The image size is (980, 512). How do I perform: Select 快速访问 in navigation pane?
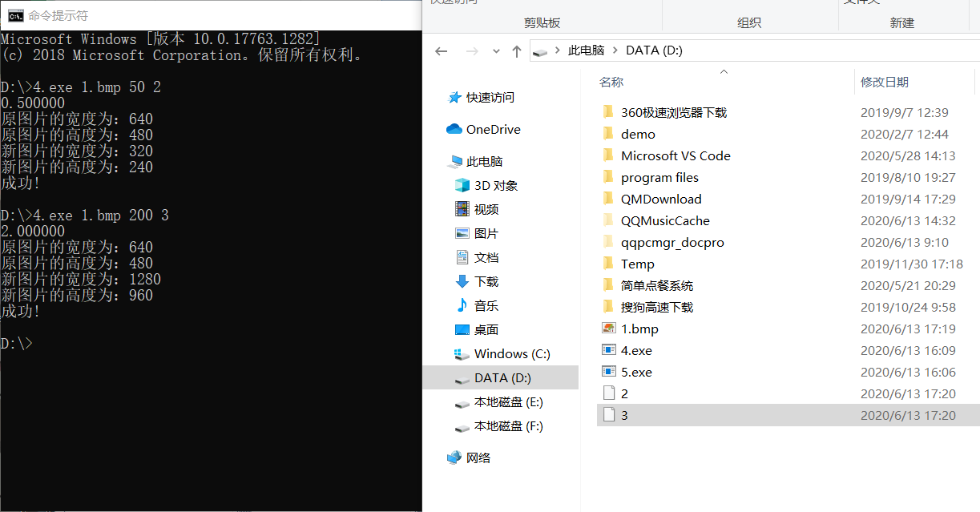[x=490, y=97]
